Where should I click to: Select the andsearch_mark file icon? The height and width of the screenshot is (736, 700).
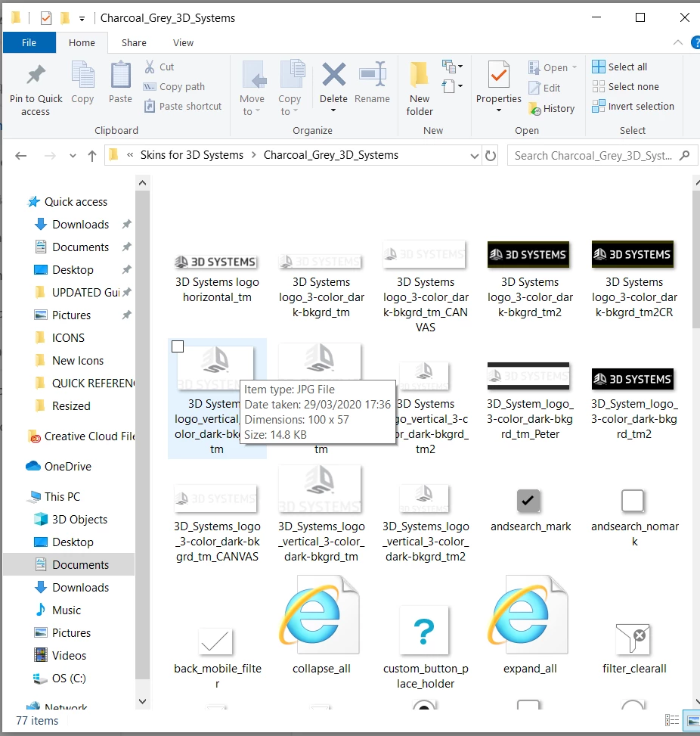point(528,501)
